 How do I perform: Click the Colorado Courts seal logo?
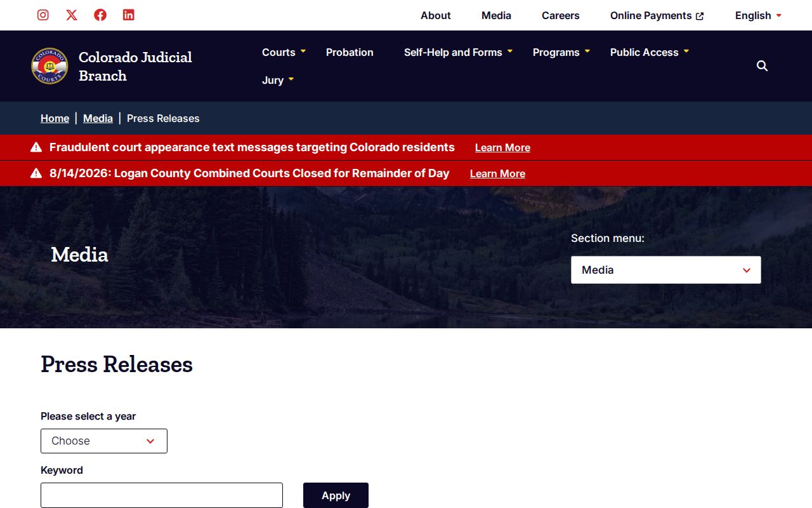click(49, 66)
